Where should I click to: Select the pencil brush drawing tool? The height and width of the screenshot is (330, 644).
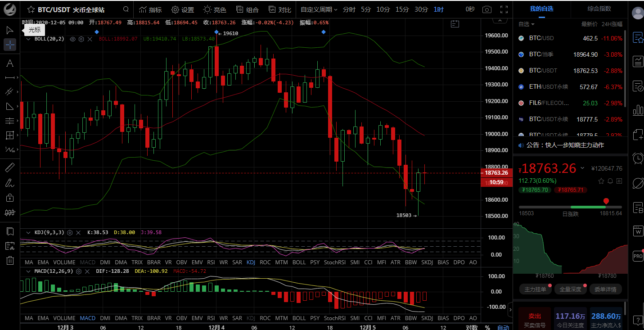[9, 183]
